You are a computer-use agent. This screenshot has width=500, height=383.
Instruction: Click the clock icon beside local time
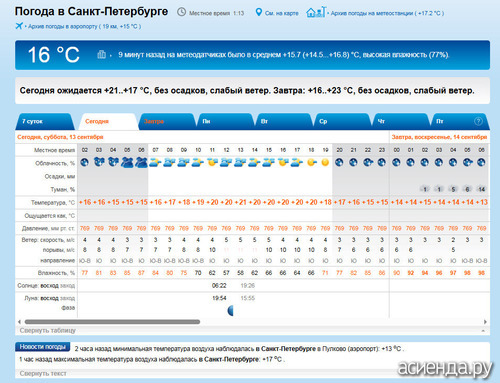coord(181,12)
